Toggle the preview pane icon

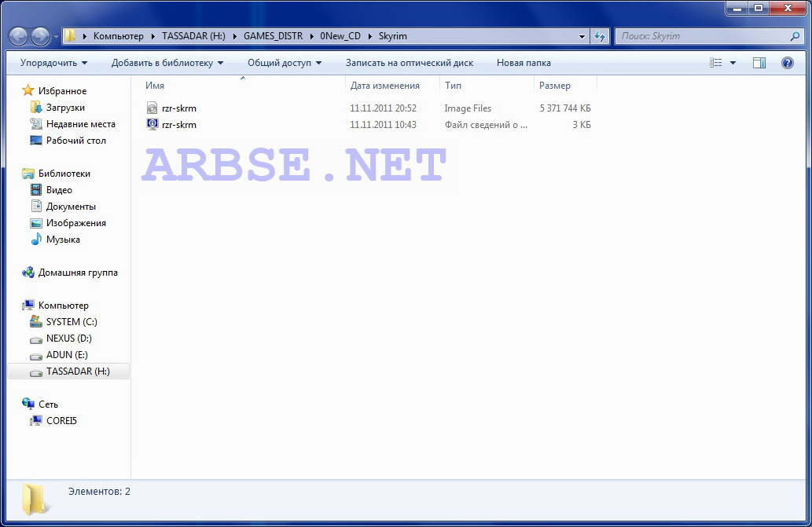(759, 63)
